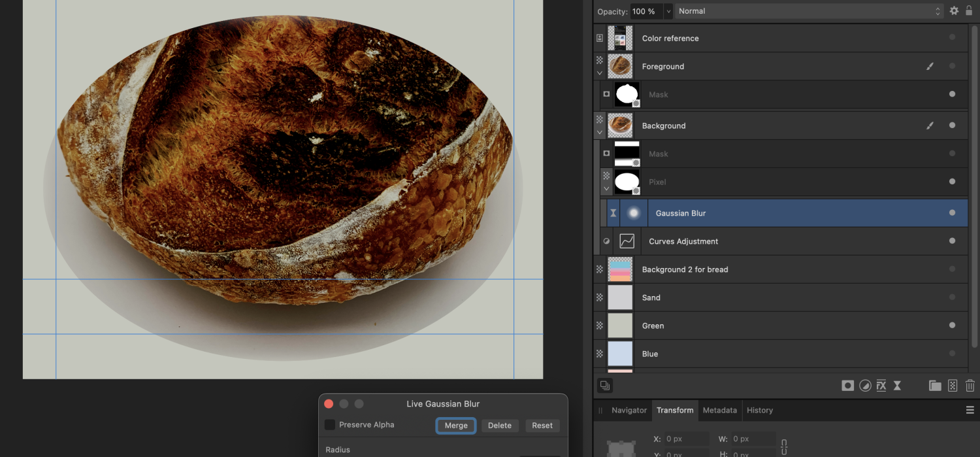Enable the Preserve Alpha checkbox
Viewport: 980px width, 457px height.
pos(329,424)
